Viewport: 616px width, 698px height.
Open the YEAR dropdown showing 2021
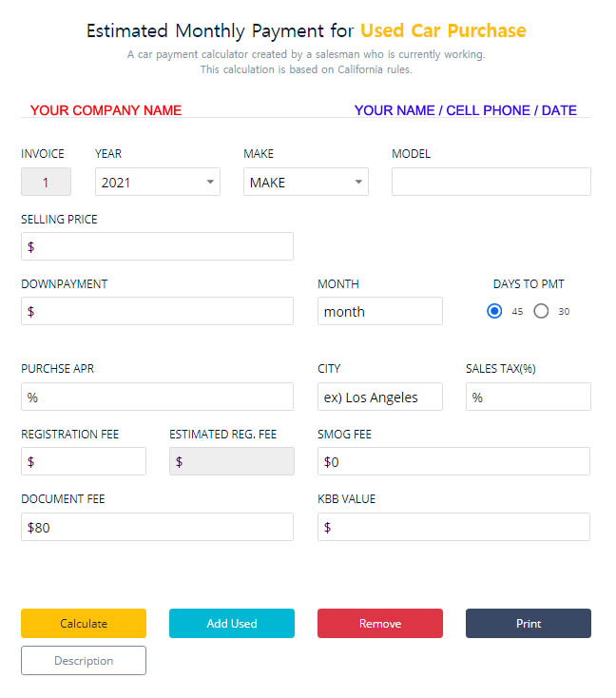tap(158, 183)
